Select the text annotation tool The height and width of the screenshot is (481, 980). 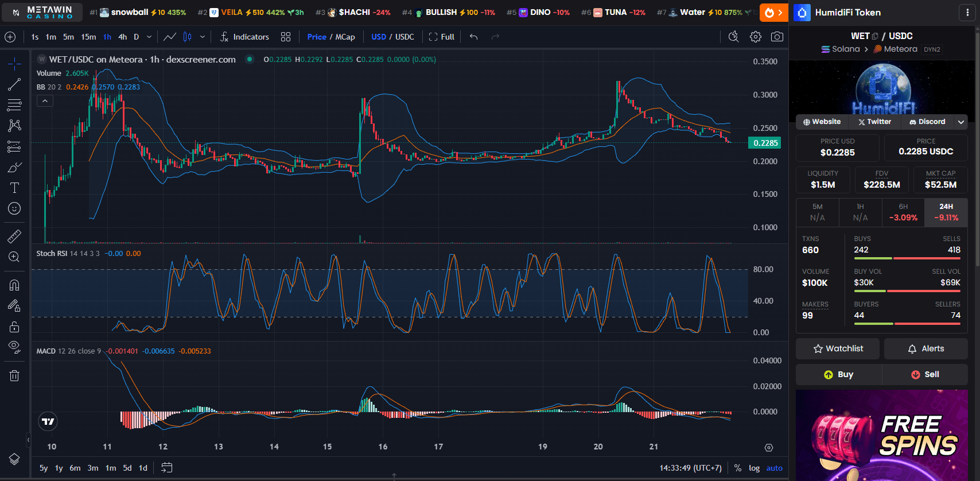[14, 188]
